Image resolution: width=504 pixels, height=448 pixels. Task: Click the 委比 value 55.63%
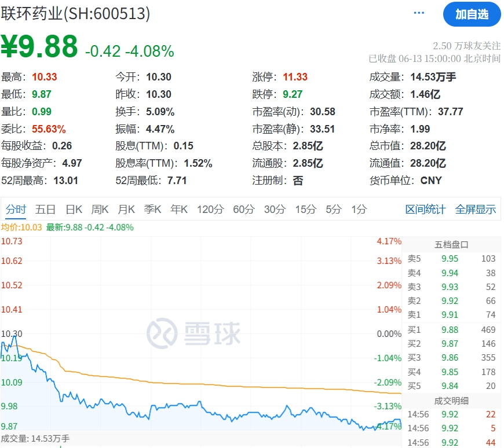pos(49,129)
